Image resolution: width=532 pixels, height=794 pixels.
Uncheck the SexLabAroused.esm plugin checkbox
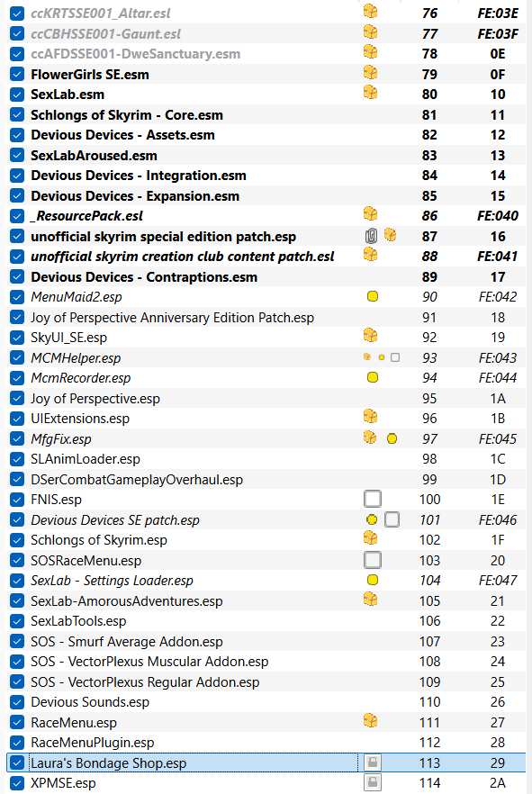[x=17, y=156]
